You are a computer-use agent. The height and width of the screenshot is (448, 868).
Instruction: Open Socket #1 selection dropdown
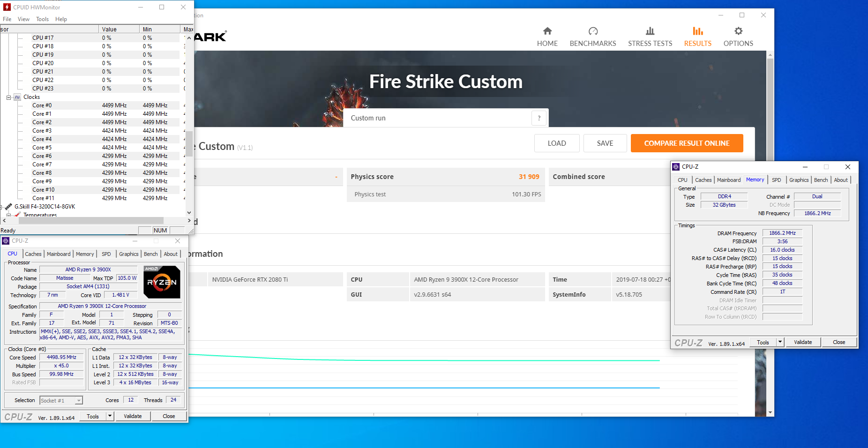tap(79, 401)
